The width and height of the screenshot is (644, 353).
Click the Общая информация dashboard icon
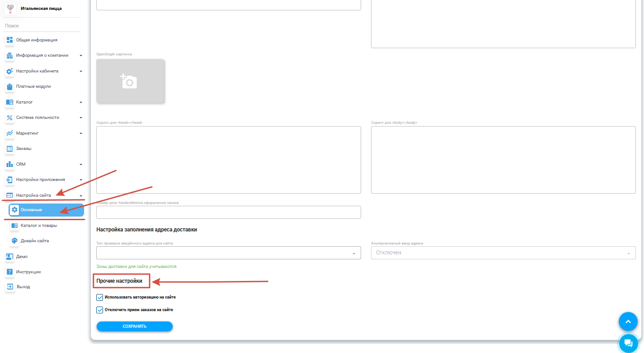(x=9, y=40)
